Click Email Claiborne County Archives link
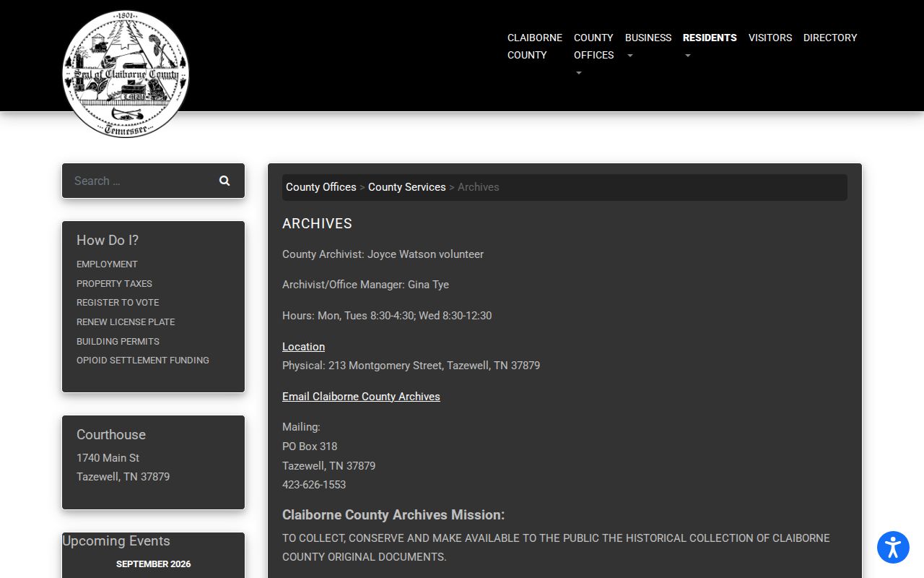This screenshot has height=578, width=924. pyautogui.click(x=361, y=397)
